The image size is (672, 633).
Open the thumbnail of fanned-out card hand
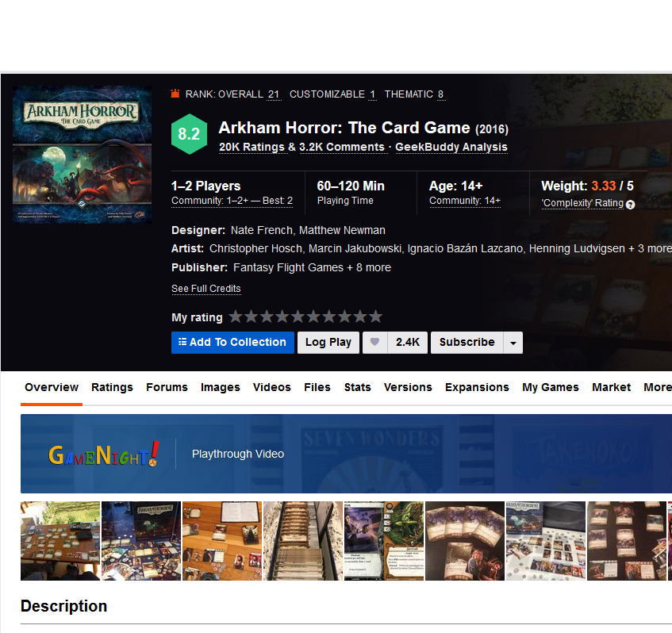pos(465,541)
